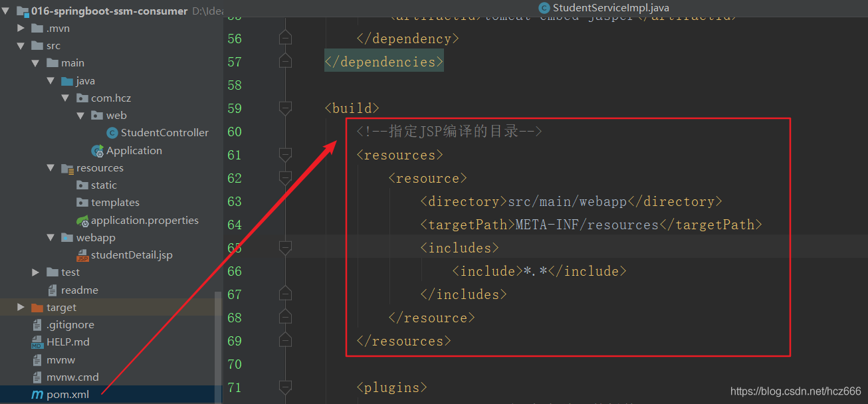Click the readme file icon
This screenshot has height=404, width=868.
(53, 290)
